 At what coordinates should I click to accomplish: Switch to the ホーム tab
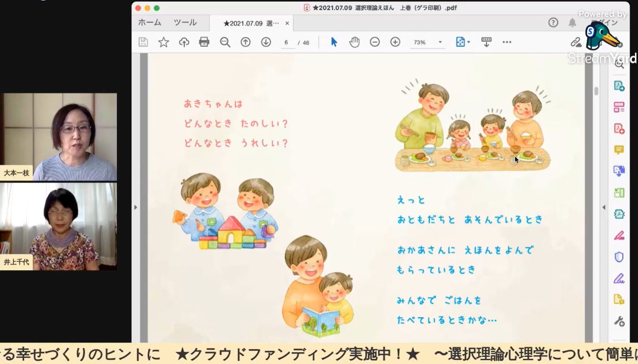[x=149, y=23]
